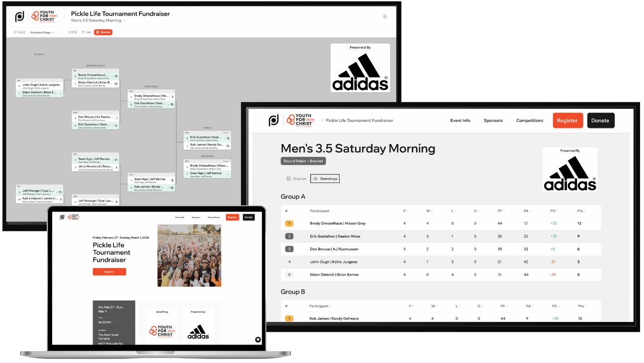Open Competitions in the standings window nav
Viewport: 644px width, 363px height.
tap(530, 120)
